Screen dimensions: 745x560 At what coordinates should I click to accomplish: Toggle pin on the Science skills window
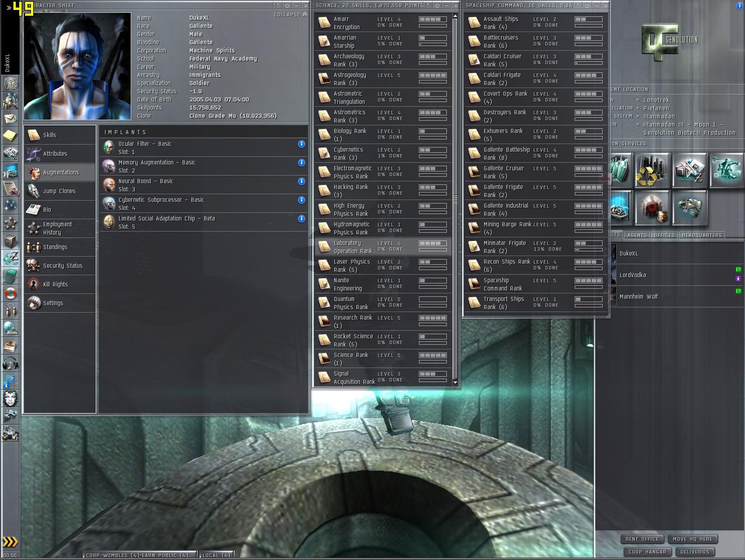click(x=438, y=5)
